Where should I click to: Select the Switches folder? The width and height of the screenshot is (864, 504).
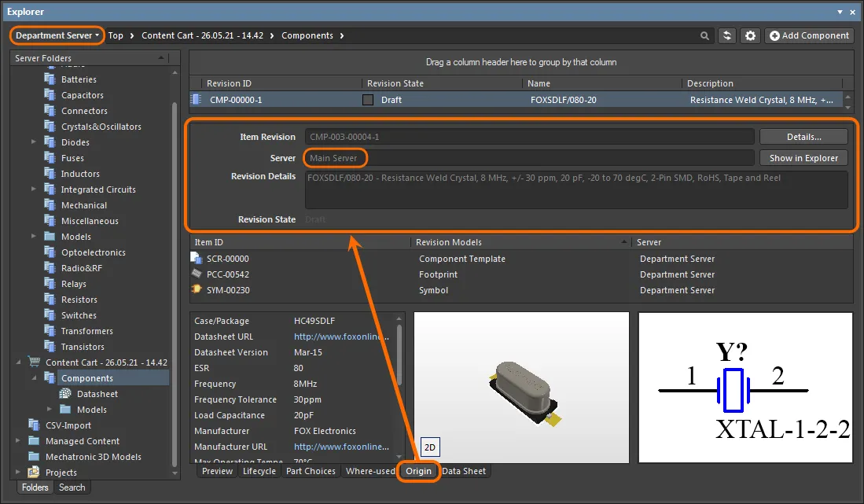[x=79, y=315]
